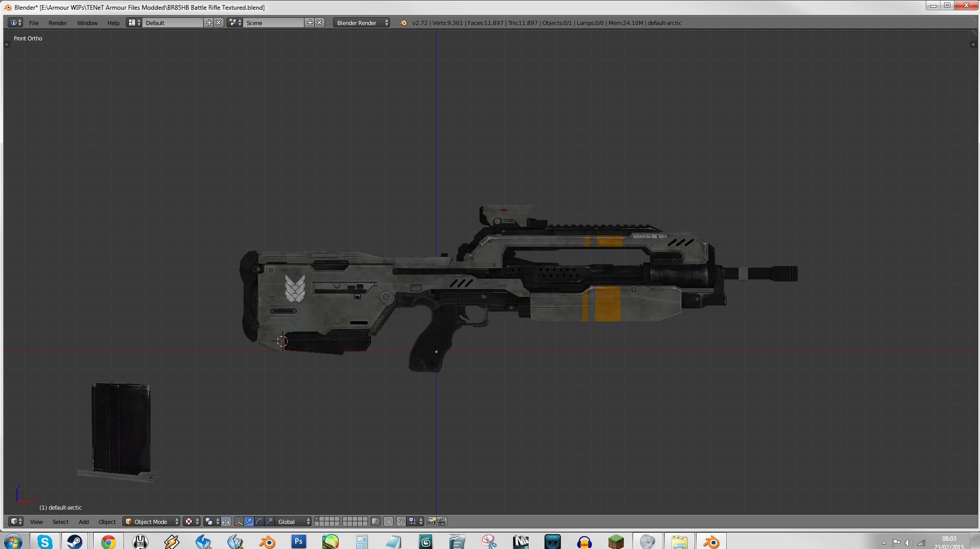980x549 pixels.
Task: Click the detached magazine model
Action: (121, 431)
